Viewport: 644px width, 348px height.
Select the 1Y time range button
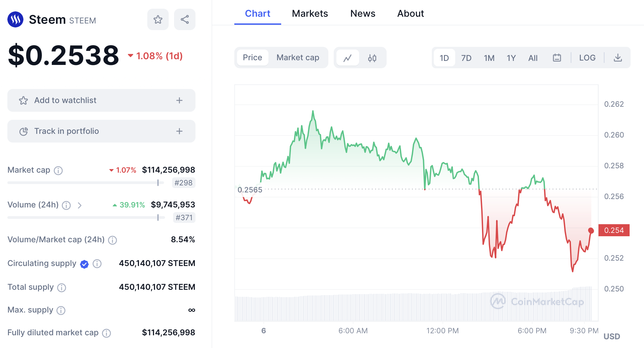click(x=511, y=58)
